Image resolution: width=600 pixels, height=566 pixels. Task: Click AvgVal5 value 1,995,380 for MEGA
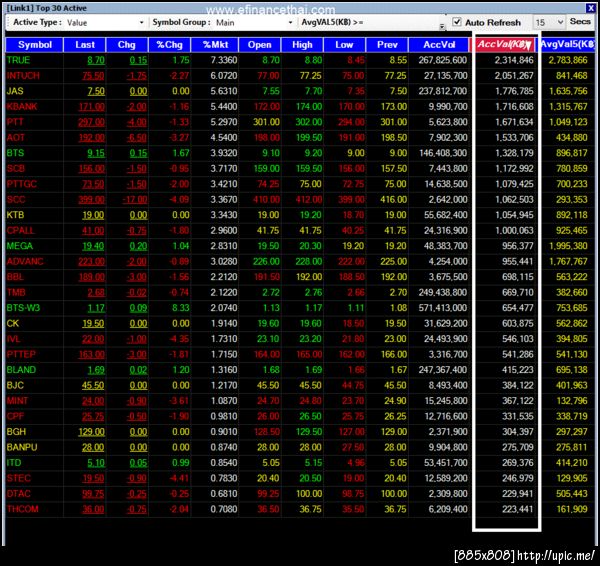[568, 246]
